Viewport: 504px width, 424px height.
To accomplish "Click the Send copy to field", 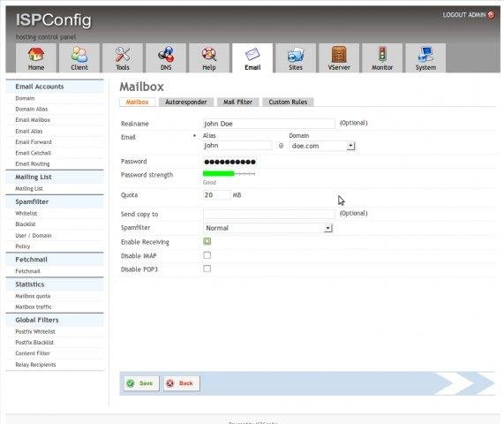I will pos(269,214).
